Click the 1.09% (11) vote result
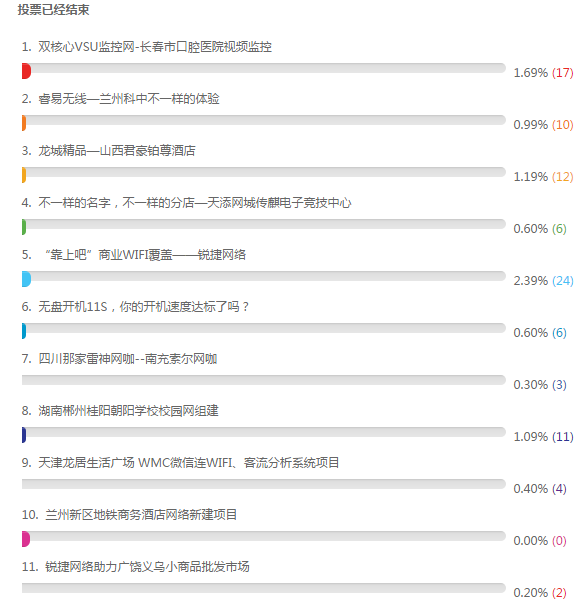Screen dimensions: 584x608 coord(543,436)
